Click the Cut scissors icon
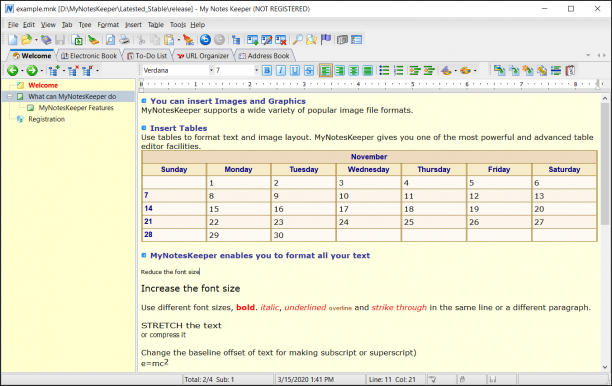This screenshot has width=612, height=386. 141,40
